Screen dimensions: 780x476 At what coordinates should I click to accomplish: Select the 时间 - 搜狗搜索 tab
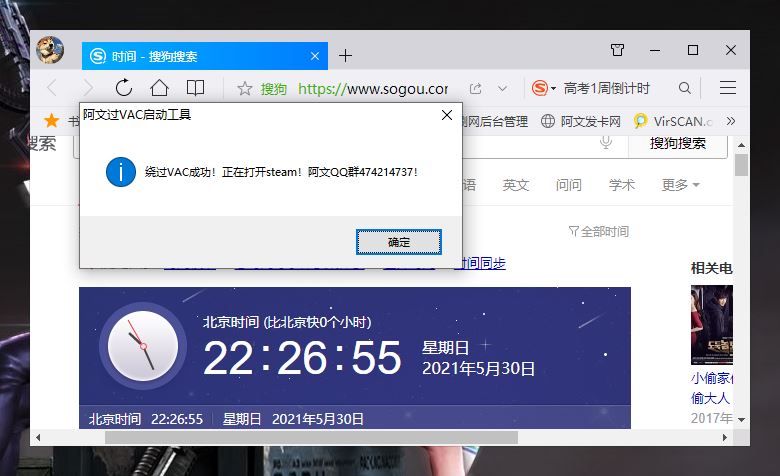204,56
